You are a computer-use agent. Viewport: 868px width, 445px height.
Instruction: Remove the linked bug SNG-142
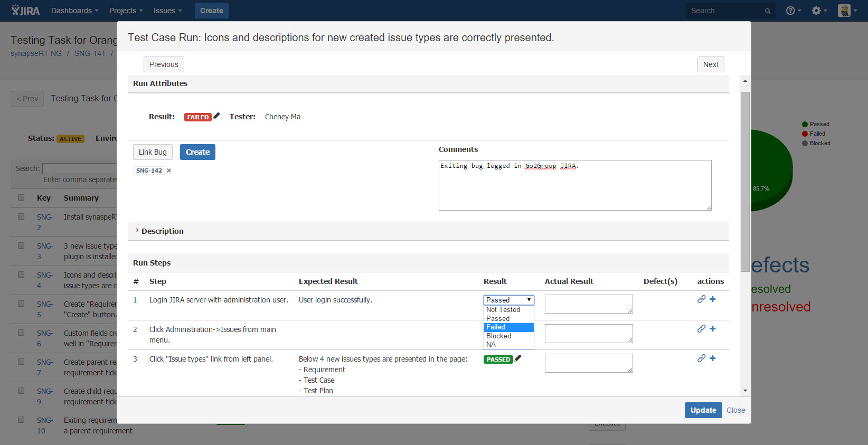pyautogui.click(x=169, y=171)
